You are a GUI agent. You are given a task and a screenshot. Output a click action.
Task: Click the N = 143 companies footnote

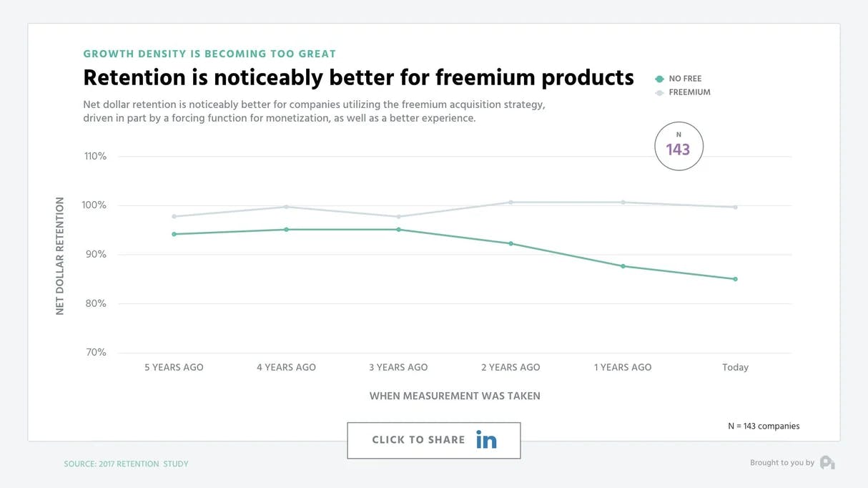(764, 426)
